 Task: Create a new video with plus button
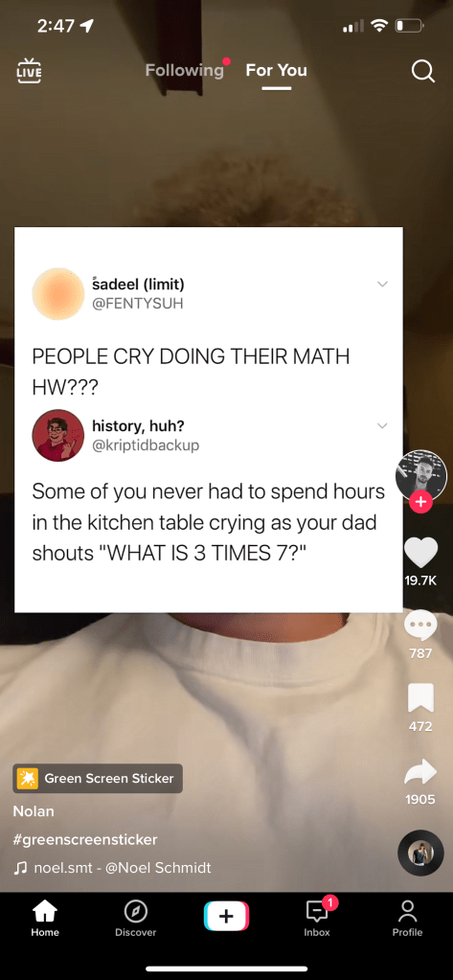click(x=226, y=916)
